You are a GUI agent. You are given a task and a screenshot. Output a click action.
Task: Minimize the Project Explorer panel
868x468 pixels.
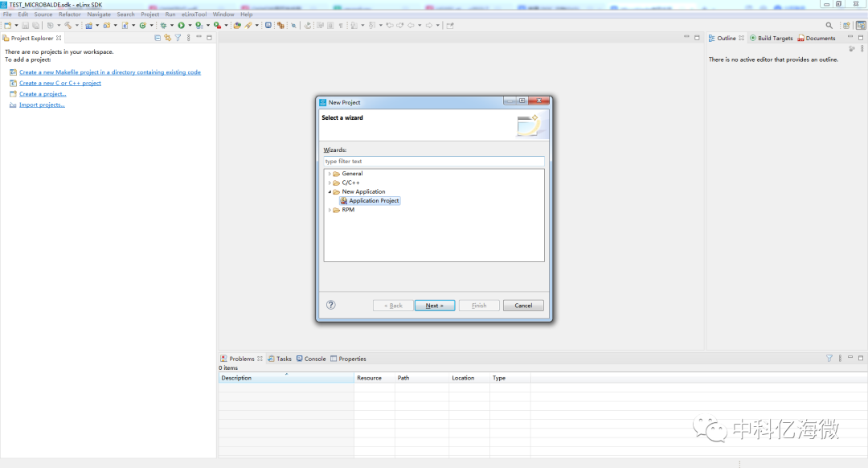pyautogui.click(x=199, y=37)
